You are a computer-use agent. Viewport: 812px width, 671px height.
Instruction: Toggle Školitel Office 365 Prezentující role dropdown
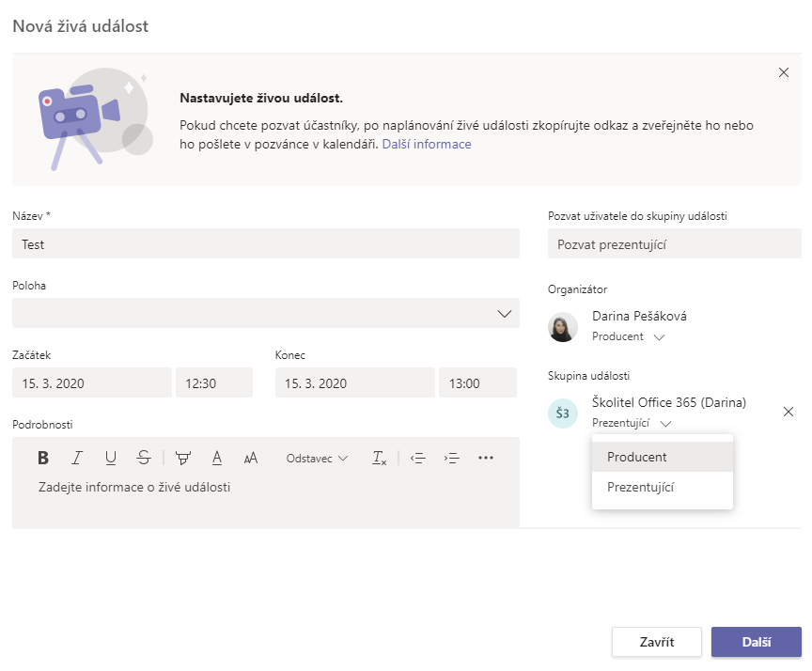point(632,423)
